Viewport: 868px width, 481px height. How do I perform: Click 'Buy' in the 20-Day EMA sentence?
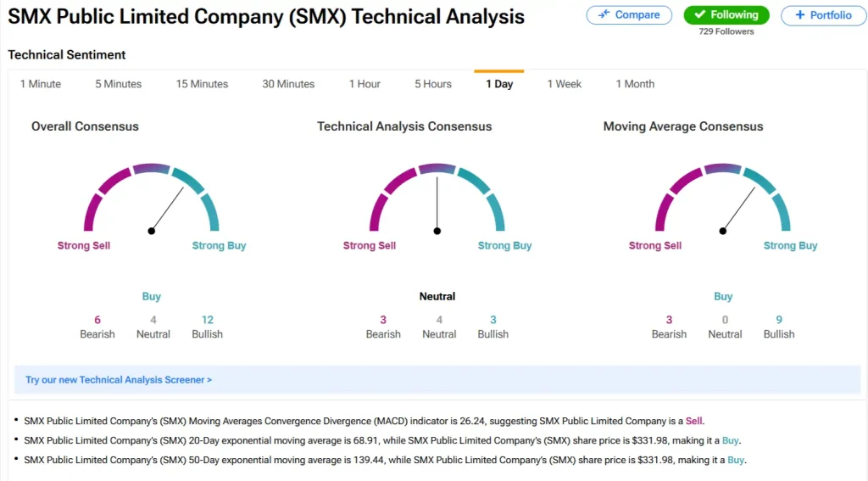730,440
